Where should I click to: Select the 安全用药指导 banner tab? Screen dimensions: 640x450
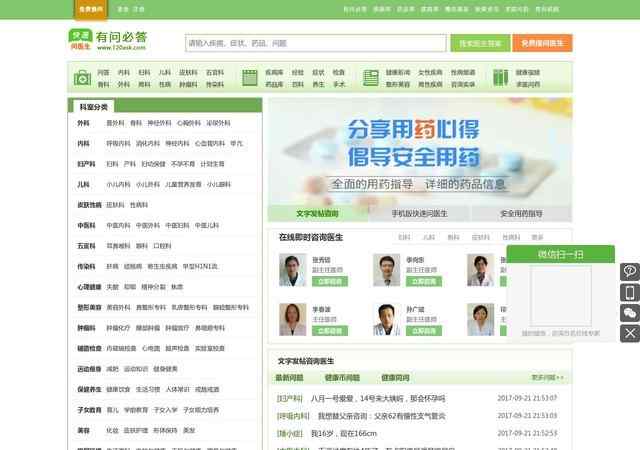pos(521,213)
